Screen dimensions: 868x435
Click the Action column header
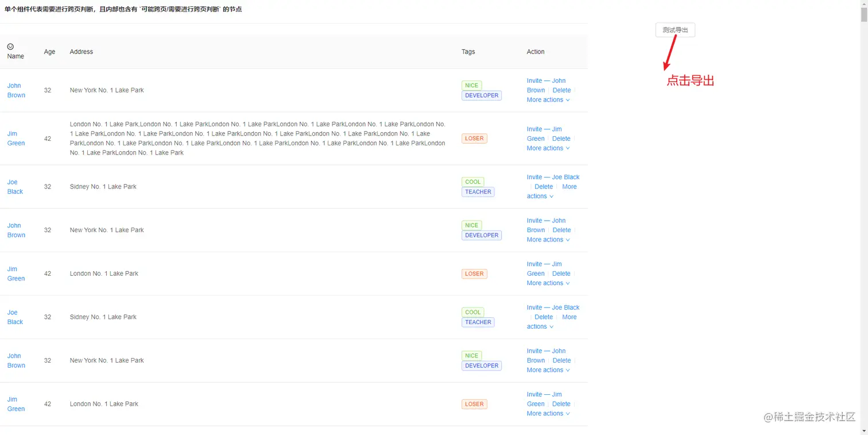coord(536,52)
